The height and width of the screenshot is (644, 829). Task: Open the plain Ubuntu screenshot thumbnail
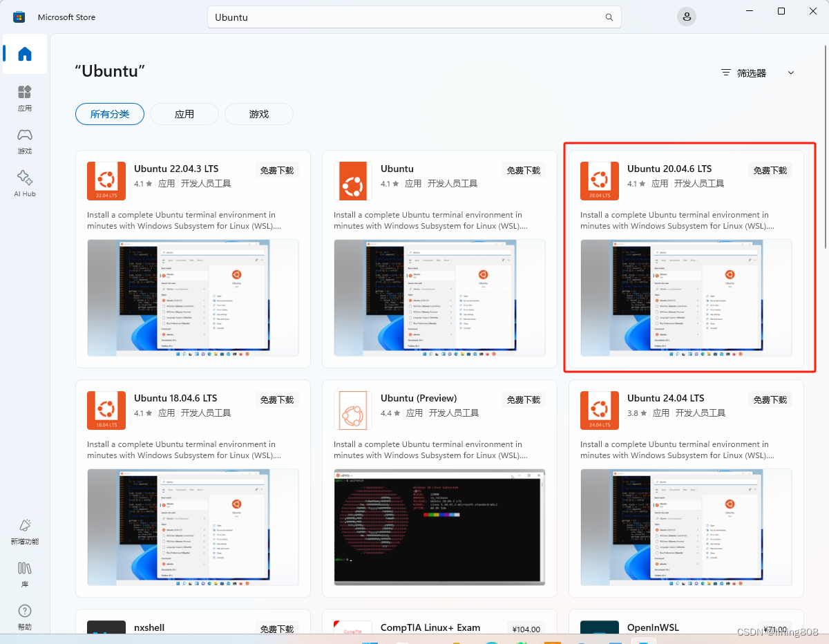click(439, 298)
